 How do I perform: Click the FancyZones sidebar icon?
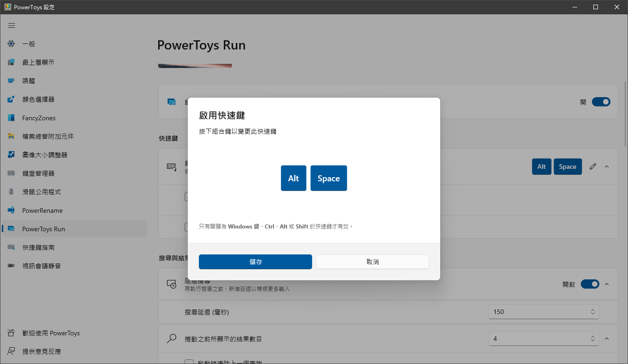click(x=11, y=118)
